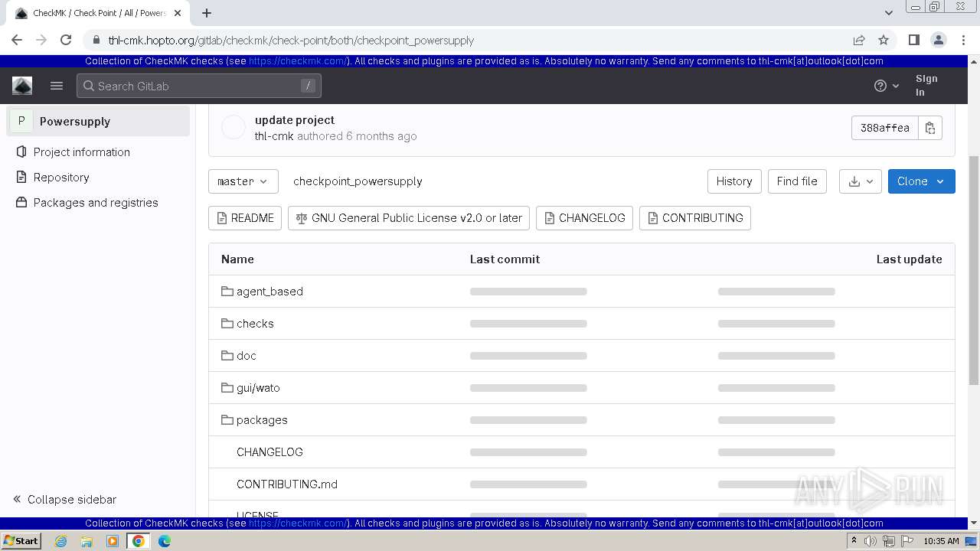Launch Internet Explorer from taskbar

pyautogui.click(x=61, y=541)
